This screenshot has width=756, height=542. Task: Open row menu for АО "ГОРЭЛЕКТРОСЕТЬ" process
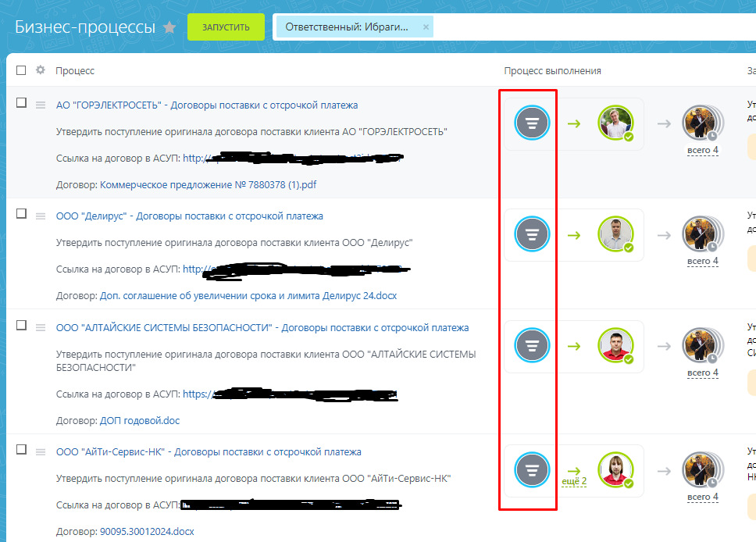point(41,105)
